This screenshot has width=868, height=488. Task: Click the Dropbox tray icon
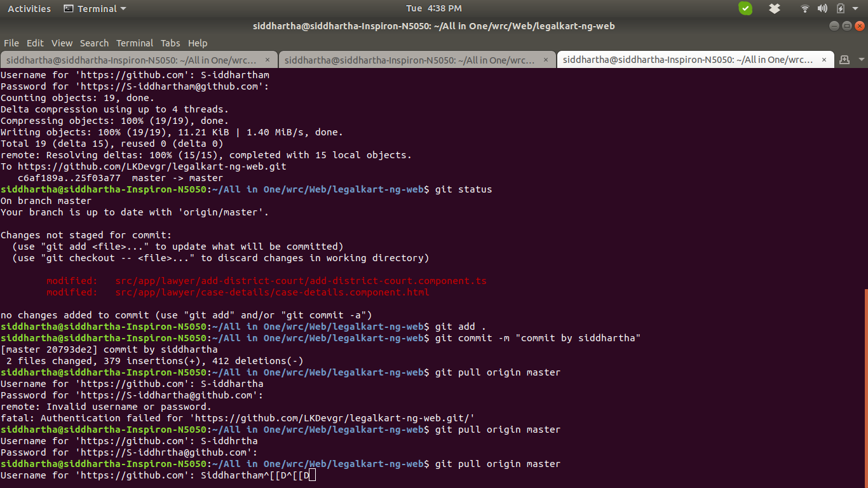tap(775, 8)
